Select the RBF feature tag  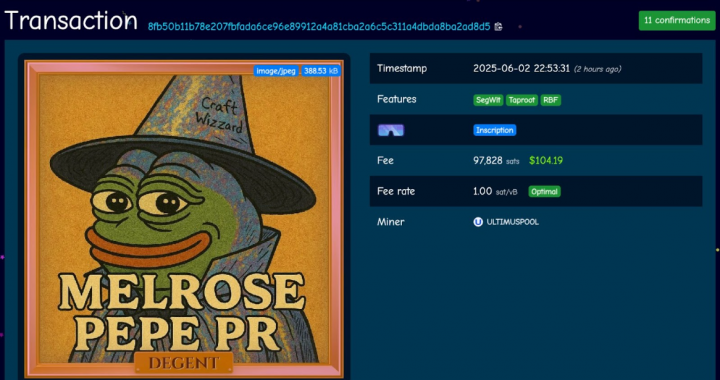click(551, 101)
